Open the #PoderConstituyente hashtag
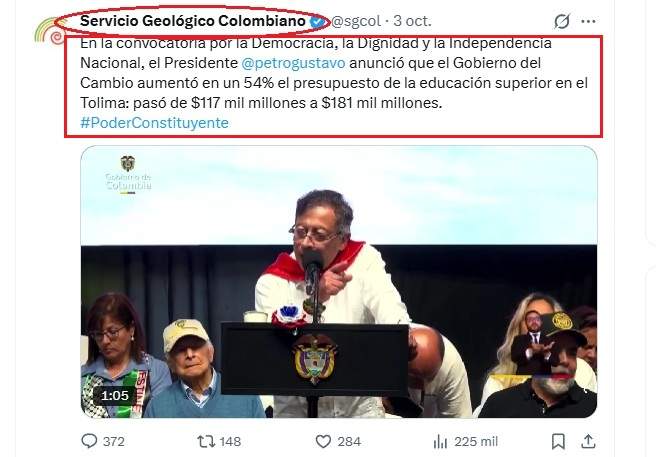The image size is (656, 457). (154, 123)
